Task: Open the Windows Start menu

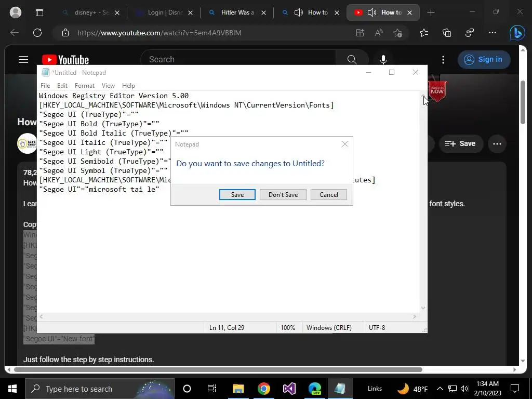Action: 12,389
